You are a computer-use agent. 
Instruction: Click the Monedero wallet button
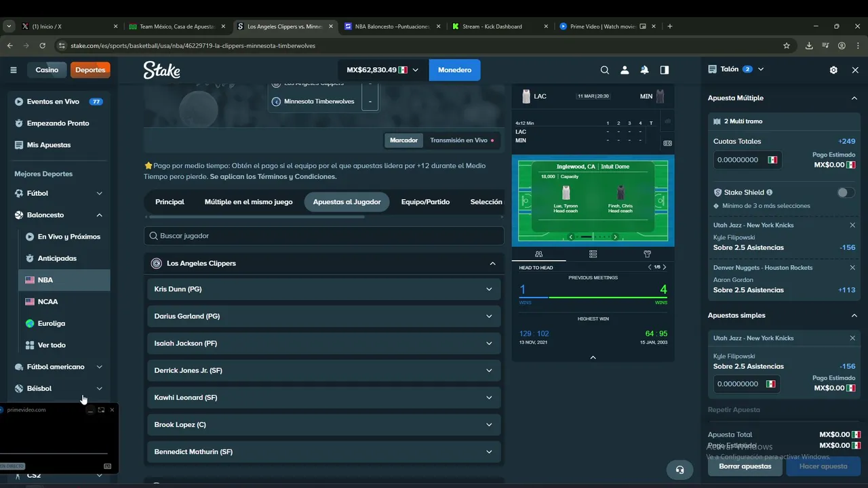pyautogui.click(x=454, y=70)
